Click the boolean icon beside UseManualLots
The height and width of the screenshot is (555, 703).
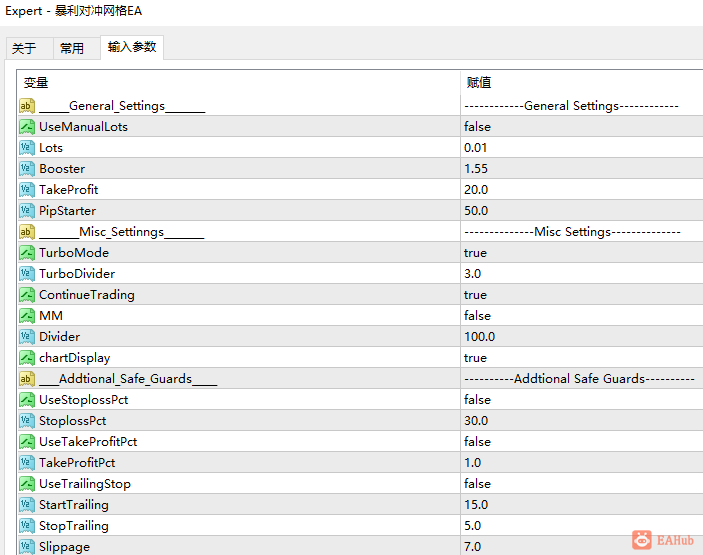click(x=27, y=127)
